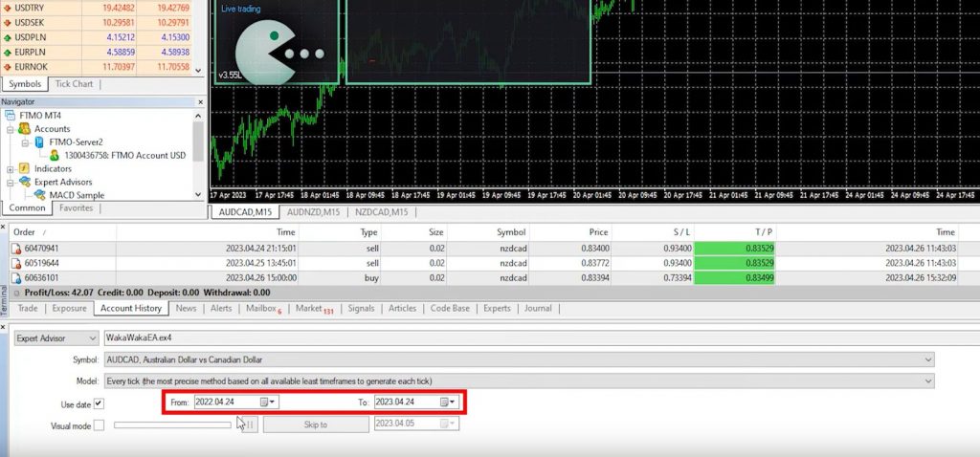The image size is (980, 457).
Task: Open the News terminal tab
Action: [x=187, y=309]
